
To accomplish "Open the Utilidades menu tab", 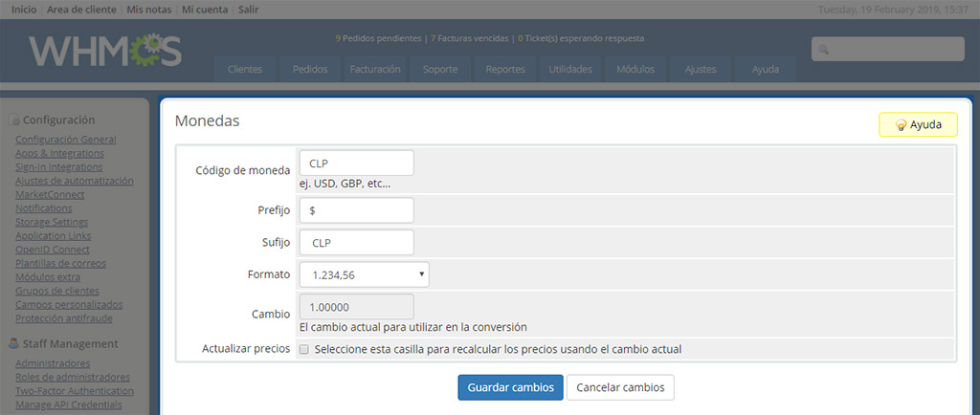I will 570,69.
